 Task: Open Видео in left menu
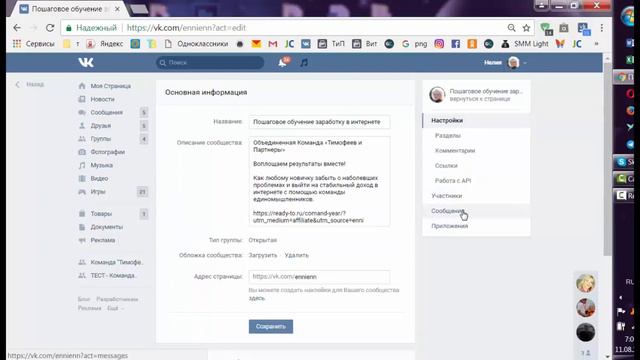click(99, 178)
